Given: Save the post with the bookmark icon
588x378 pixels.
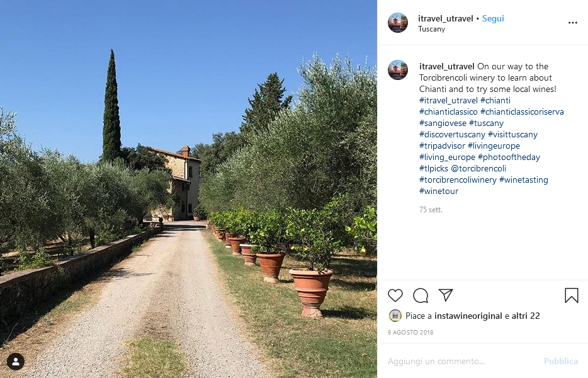Looking at the screenshot, I should click(x=572, y=295).
